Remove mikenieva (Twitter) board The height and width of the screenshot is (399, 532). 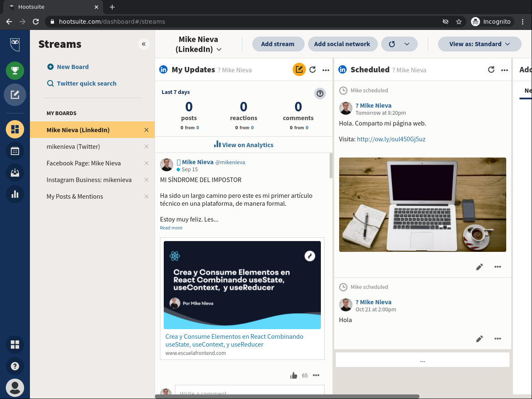click(x=146, y=147)
